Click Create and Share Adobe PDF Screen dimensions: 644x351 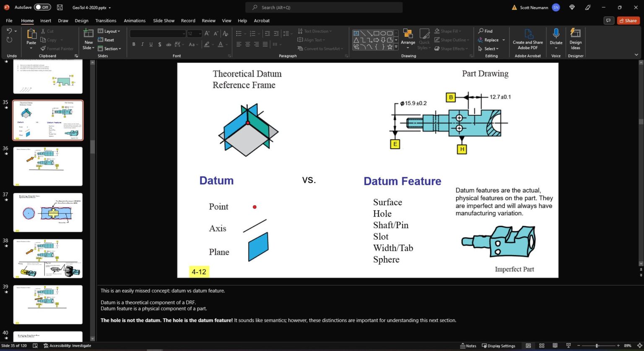(x=527, y=39)
